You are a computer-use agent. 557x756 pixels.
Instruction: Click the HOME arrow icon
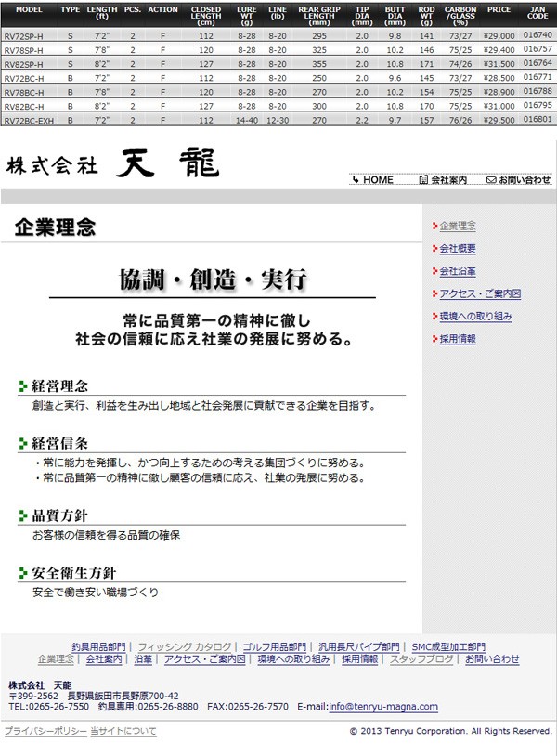click(x=356, y=180)
